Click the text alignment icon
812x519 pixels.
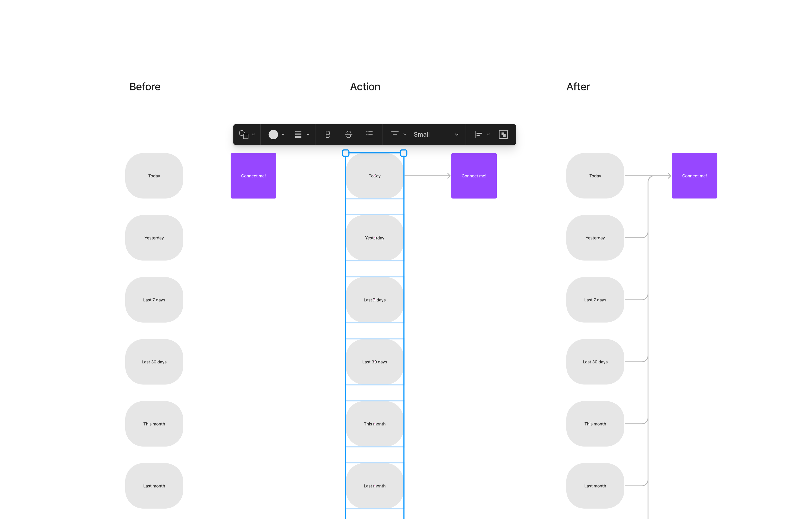pos(394,134)
